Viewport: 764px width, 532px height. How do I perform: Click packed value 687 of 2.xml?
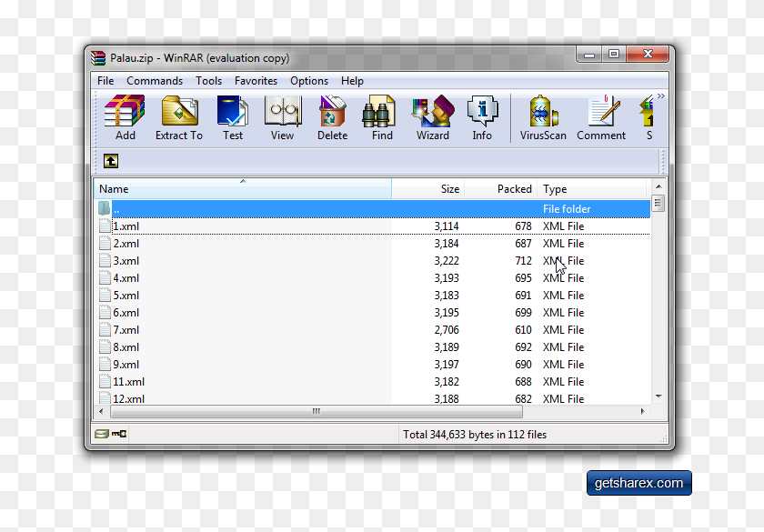pos(523,243)
